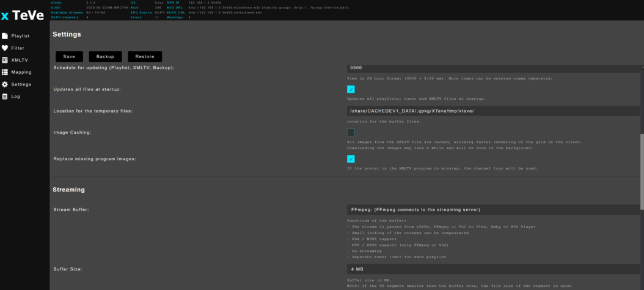Click the DVR IP value 192.168.1.5:34400
Image resolution: width=644 pixels, height=290 pixels.
[205, 2]
